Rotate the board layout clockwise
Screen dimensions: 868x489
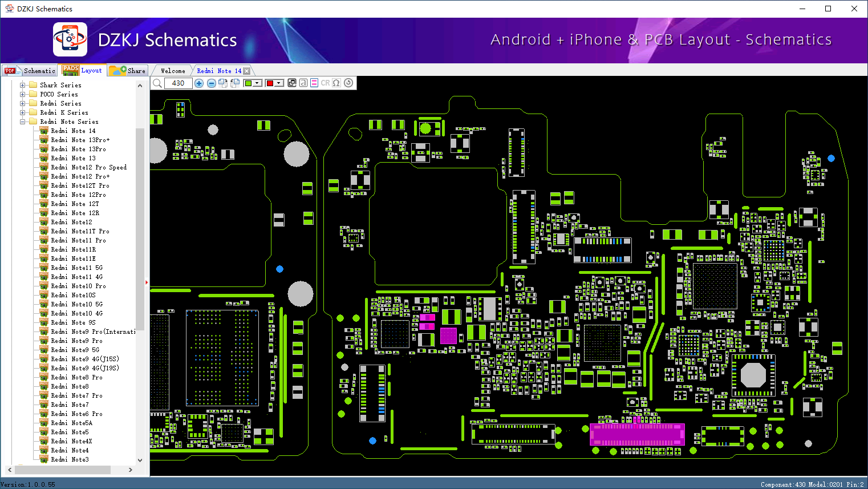pos(223,83)
